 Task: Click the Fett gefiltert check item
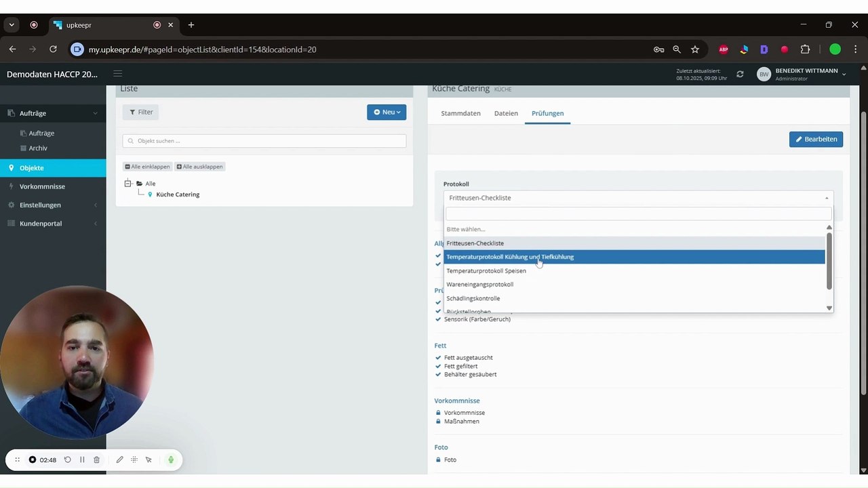(x=456, y=366)
